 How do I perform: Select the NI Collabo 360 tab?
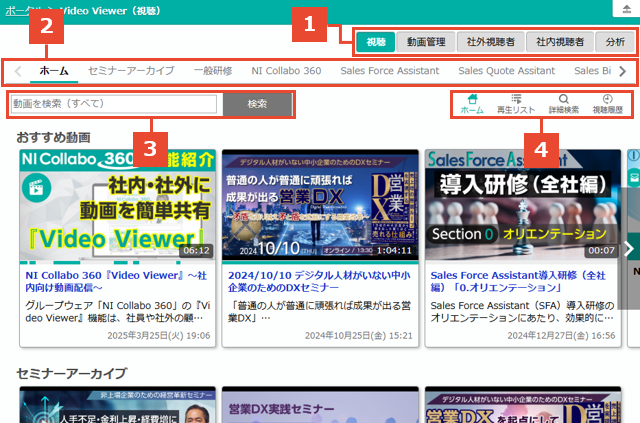286,71
